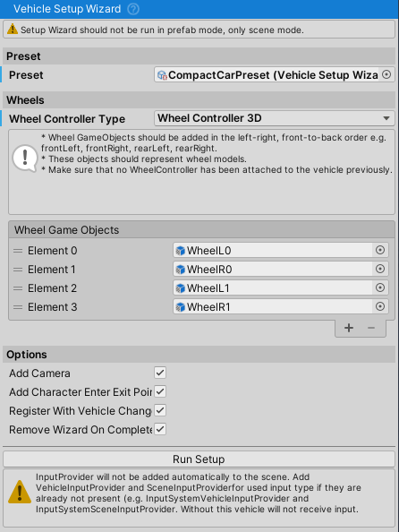Uncheck Remove Wizard On Complete option

pos(160,429)
